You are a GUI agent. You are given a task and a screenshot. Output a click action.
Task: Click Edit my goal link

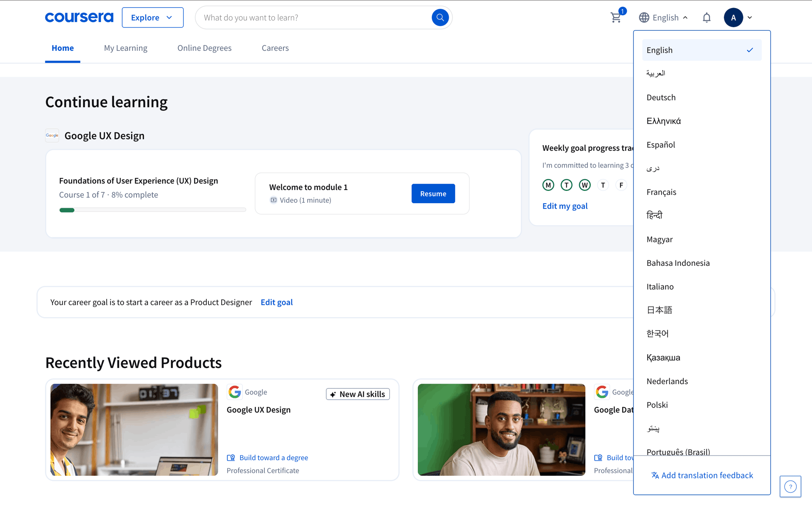[x=565, y=206]
